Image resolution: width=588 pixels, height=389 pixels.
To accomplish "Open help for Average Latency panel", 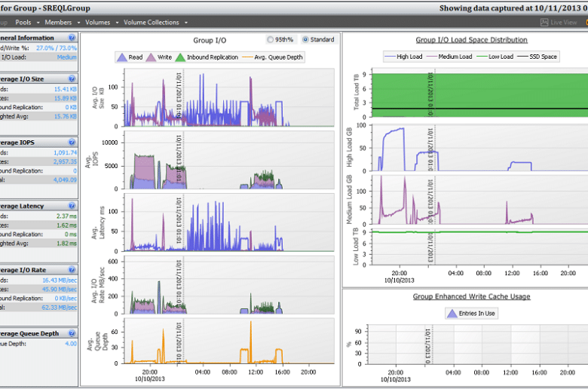I will click(x=72, y=206).
